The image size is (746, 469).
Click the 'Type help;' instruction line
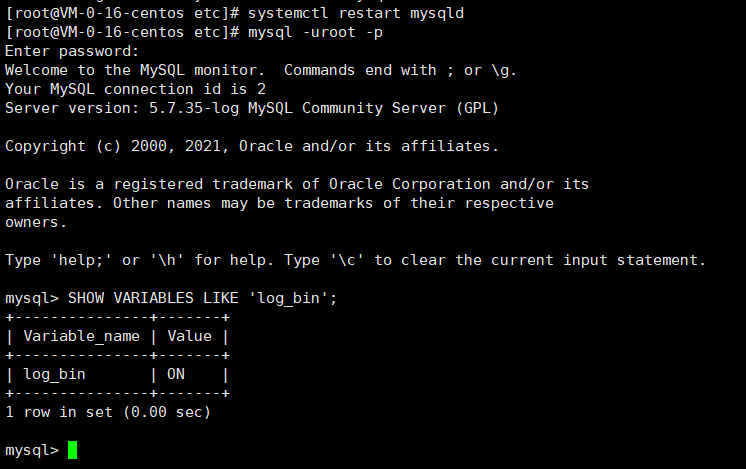[x=355, y=260]
